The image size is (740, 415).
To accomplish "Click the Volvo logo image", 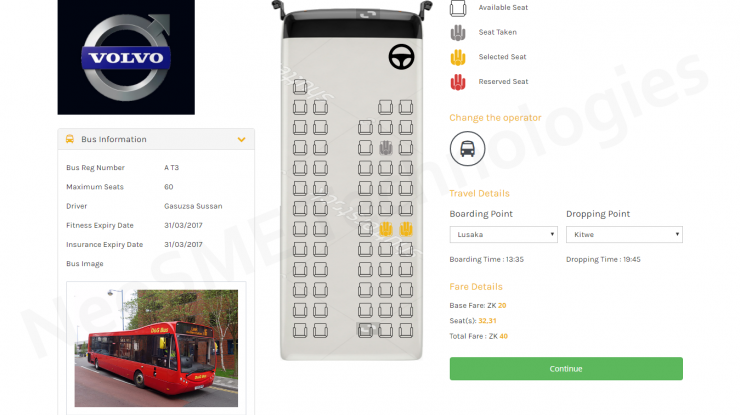I will [x=126, y=57].
